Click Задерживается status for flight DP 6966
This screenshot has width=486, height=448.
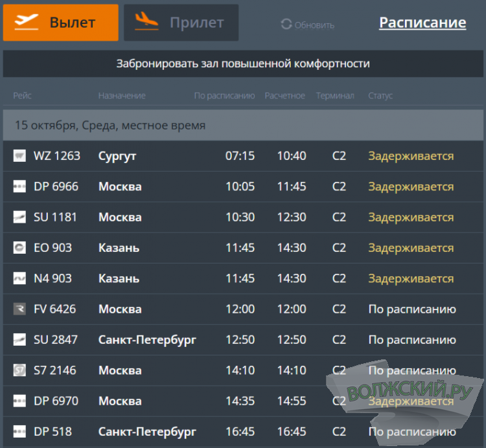coord(411,187)
